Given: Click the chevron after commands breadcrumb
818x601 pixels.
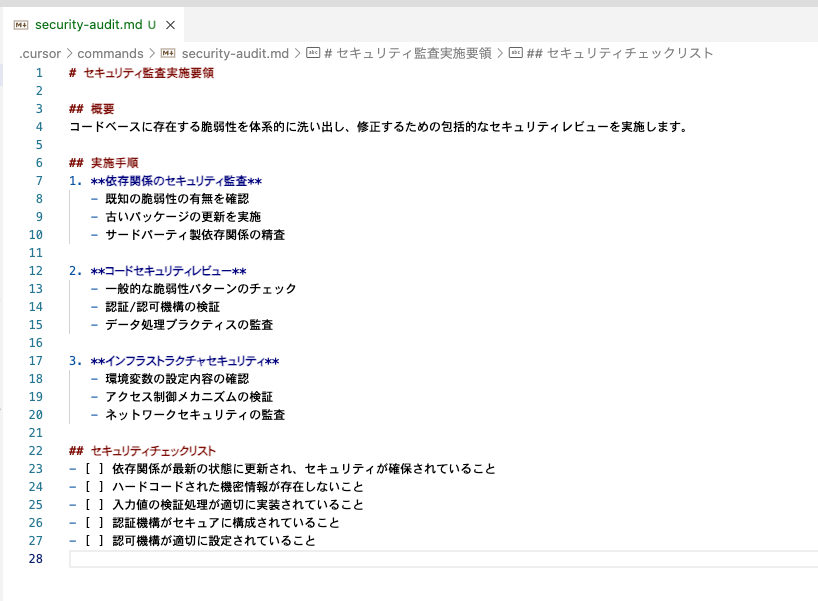Looking at the screenshot, I should click(152, 53).
